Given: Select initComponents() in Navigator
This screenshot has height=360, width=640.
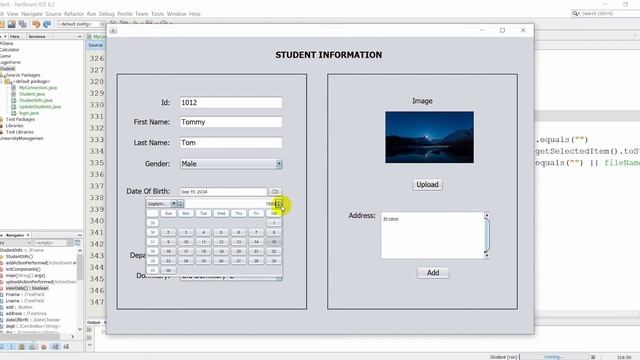Looking at the screenshot, I should click(23, 269).
